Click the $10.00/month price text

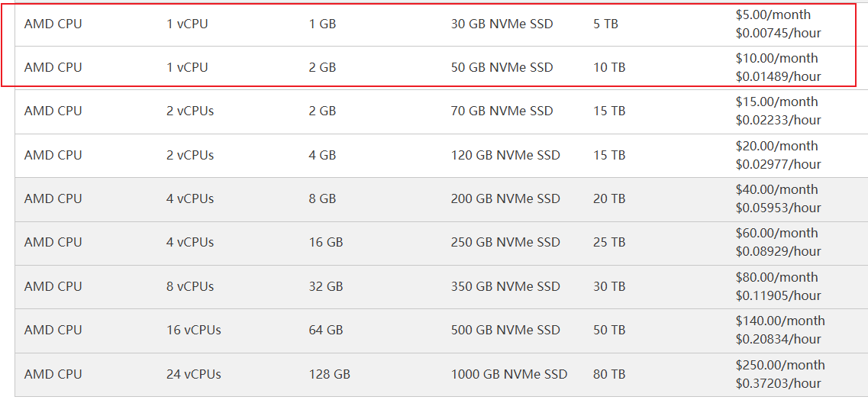[x=776, y=58]
